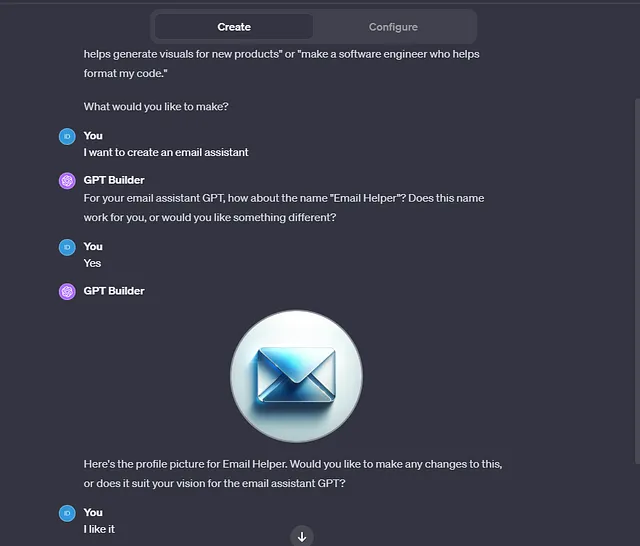Click the 'Yes' reply text
Screen dimensions: 640x546
coord(92,263)
